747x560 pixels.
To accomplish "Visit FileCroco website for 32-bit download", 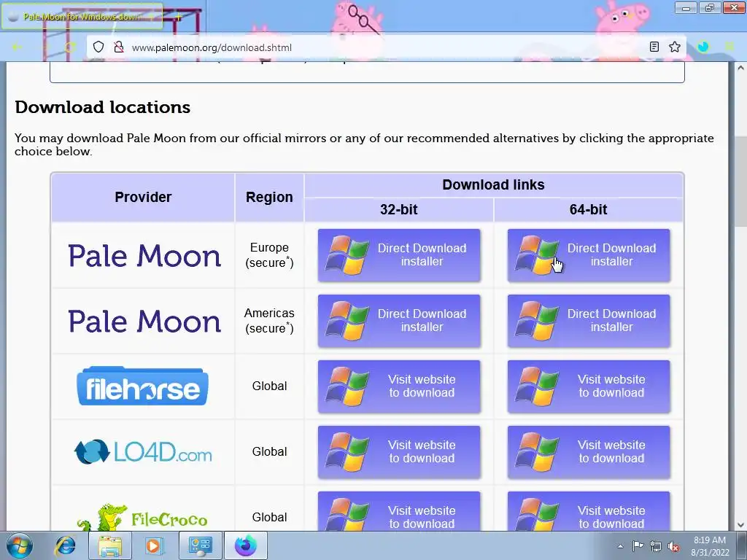I will click(399, 512).
